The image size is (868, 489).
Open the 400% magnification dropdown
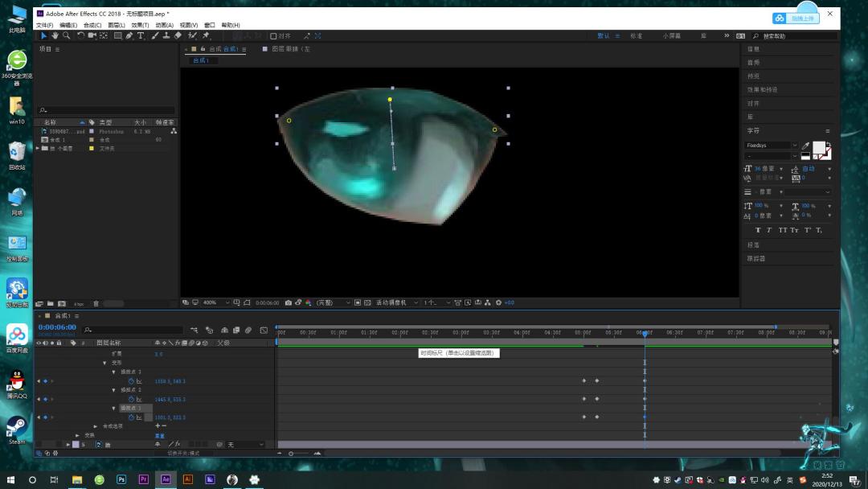[216, 303]
